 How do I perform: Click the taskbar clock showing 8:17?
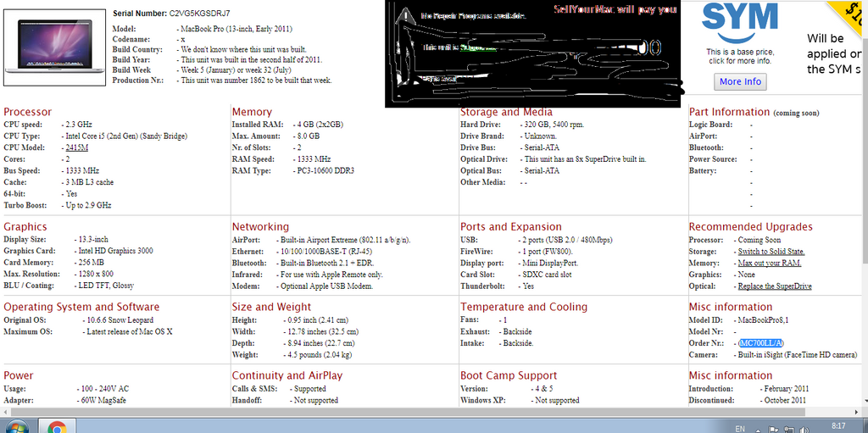[x=838, y=426]
